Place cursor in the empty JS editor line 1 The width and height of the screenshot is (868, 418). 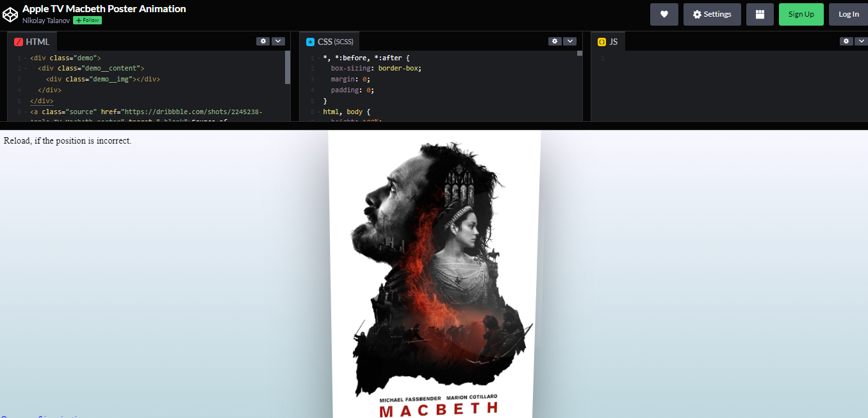point(737,58)
